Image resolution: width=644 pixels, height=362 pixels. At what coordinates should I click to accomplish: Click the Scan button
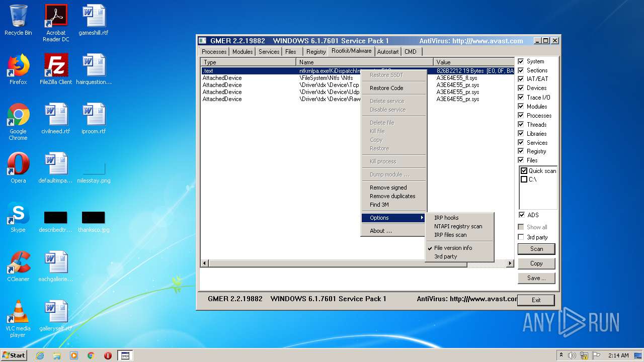pyautogui.click(x=536, y=249)
